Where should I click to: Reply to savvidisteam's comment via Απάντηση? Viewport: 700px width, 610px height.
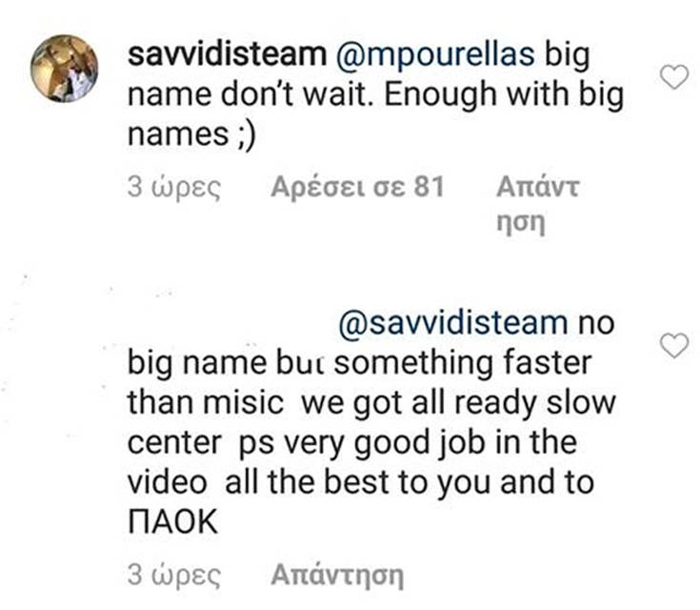click(537, 203)
